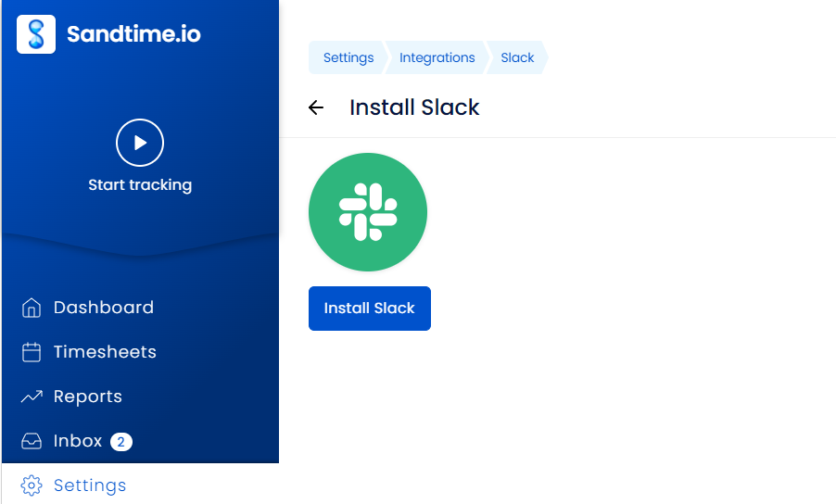
Task: Click the Reports trend line icon
Action: 32,397
